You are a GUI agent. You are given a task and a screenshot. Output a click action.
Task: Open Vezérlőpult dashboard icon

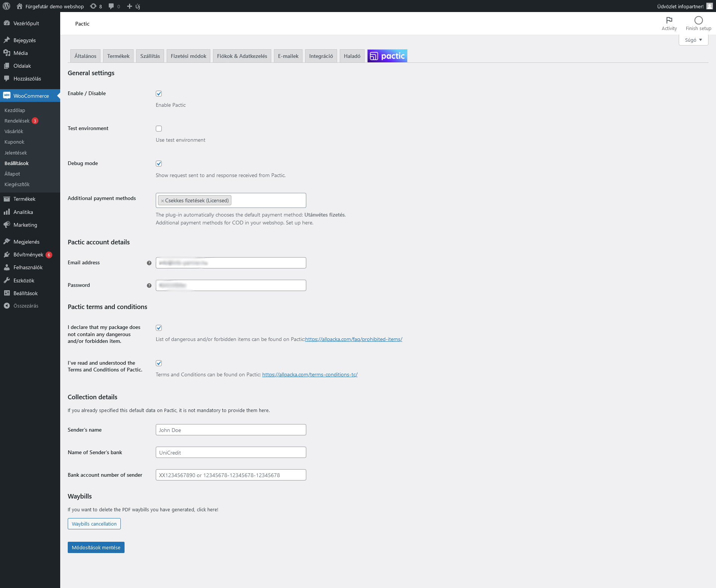coord(7,23)
